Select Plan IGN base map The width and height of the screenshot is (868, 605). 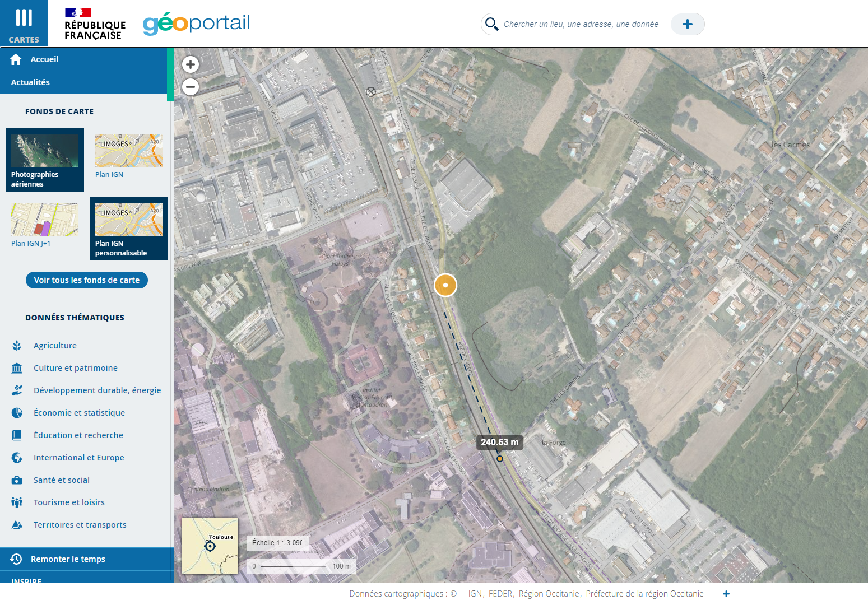coord(128,156)
